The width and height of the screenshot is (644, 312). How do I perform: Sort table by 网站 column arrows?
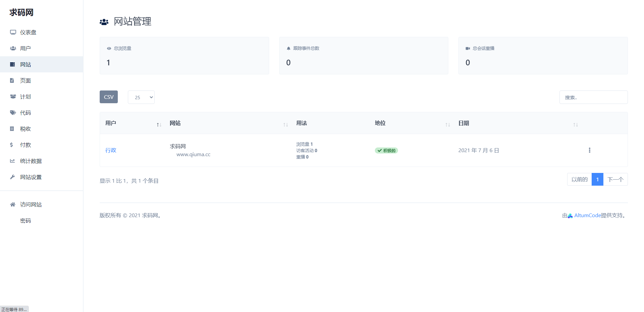[x=286, y=125]
